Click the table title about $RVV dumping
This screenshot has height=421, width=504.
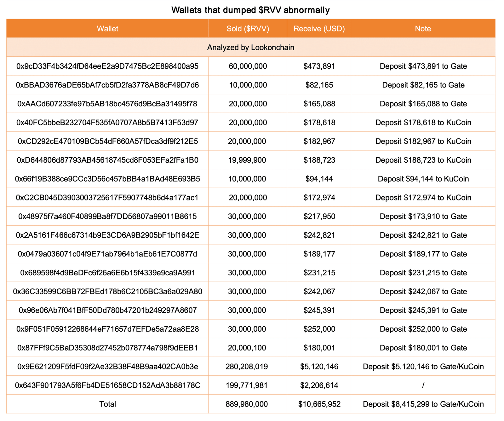[x=251, y=10]
